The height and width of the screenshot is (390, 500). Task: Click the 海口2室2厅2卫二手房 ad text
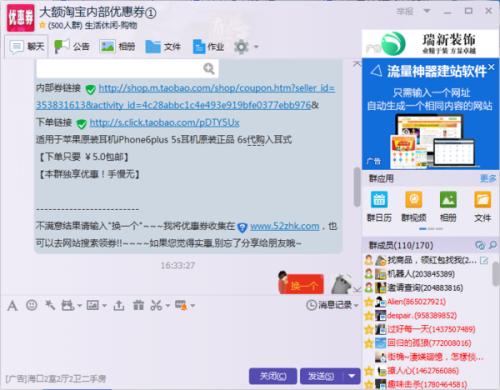[x=56, y=379]
